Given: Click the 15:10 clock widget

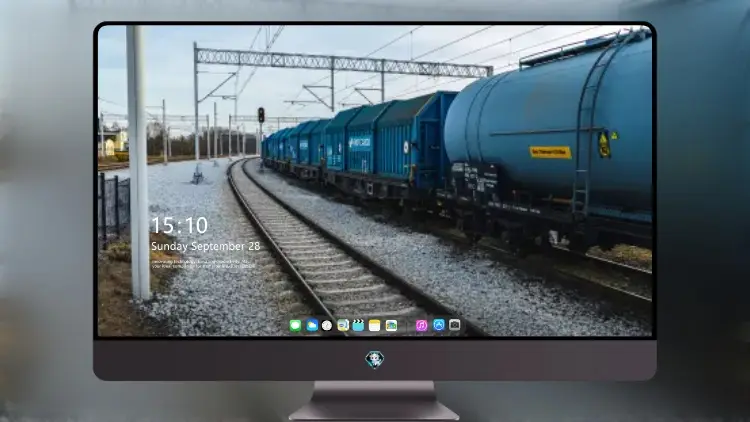Looking at the screenshot, I should coord(179,225).
